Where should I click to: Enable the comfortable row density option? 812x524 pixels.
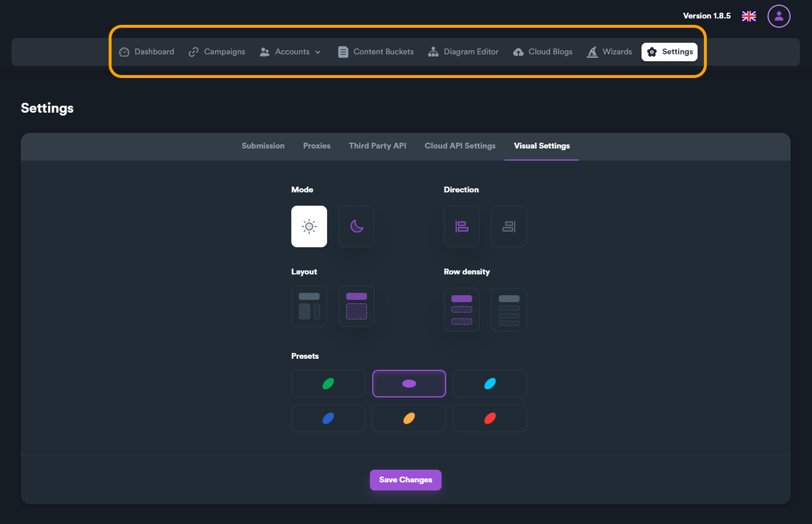point(462,310)
